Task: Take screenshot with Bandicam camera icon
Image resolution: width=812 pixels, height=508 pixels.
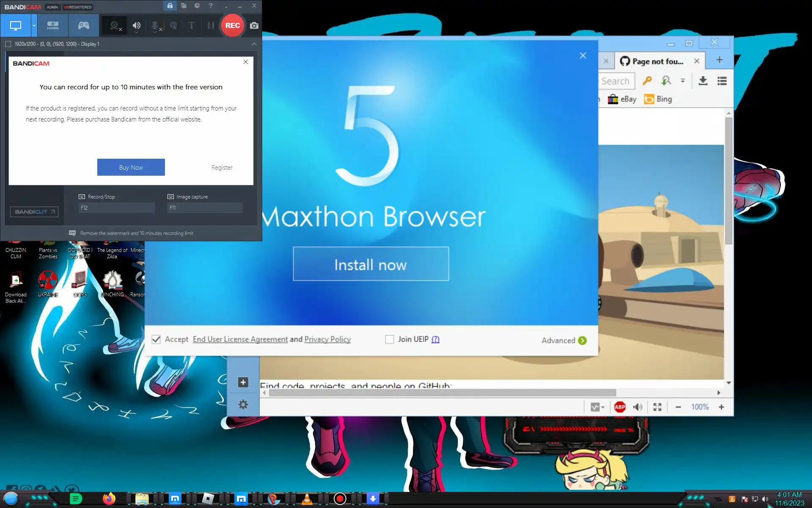Action: [x=254, y=25]
